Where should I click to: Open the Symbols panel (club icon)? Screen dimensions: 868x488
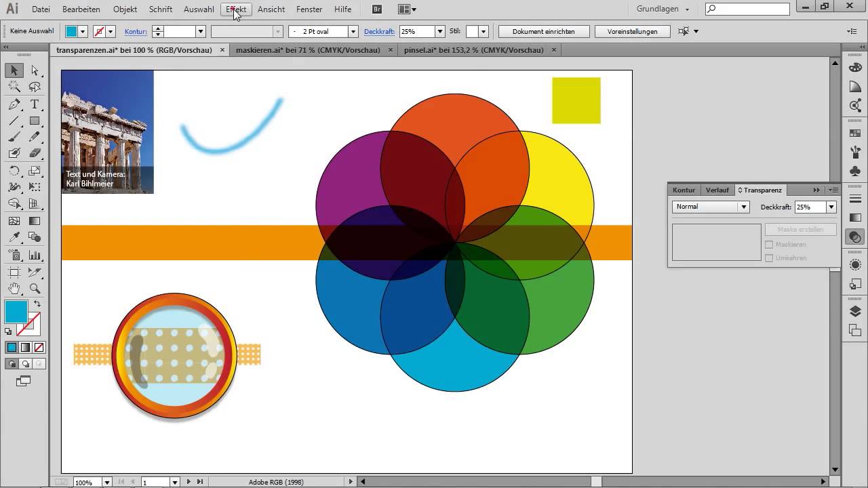point(855,171)
